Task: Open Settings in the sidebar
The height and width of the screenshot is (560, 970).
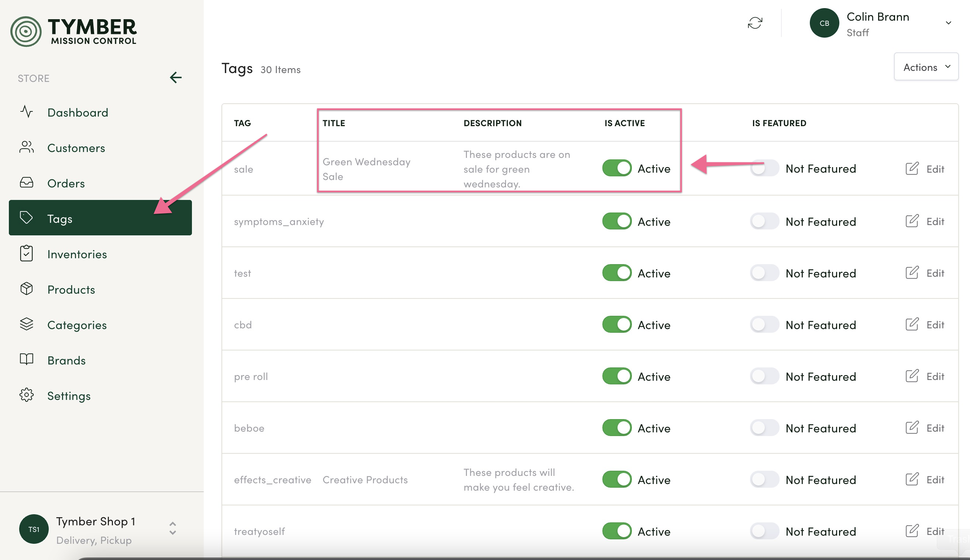Action: 100,395
